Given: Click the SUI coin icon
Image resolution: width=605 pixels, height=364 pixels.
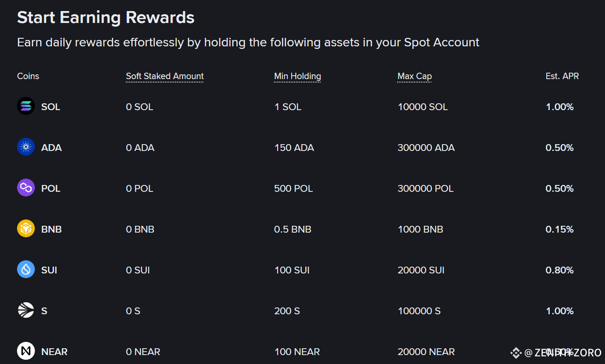Looking at the screenshot, I should tap(26, 270).
